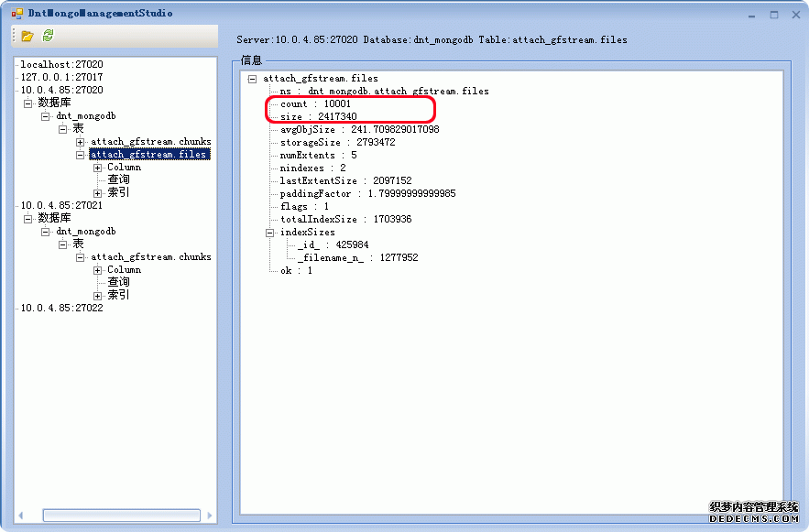
Task: Expand the attach_gfstream.chunks table under 10.0.4.85:27020
Action: (81, 142)
